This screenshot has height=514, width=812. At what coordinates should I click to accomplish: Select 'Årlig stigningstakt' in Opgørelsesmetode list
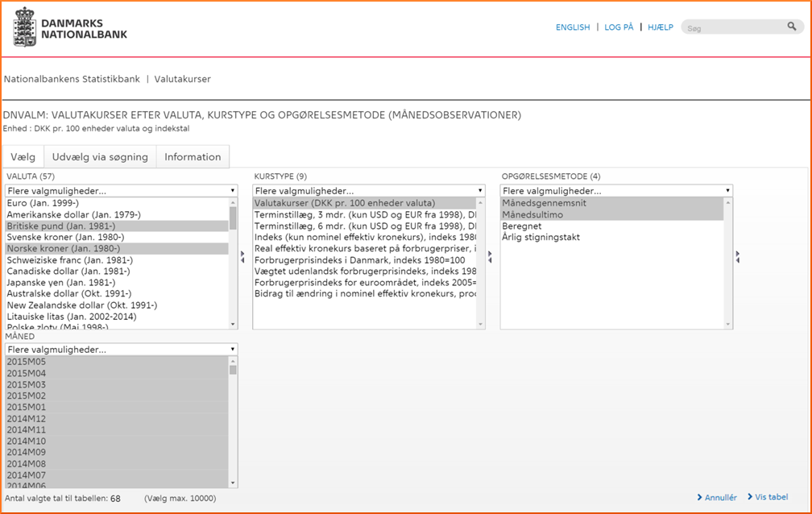click(541, 238)
